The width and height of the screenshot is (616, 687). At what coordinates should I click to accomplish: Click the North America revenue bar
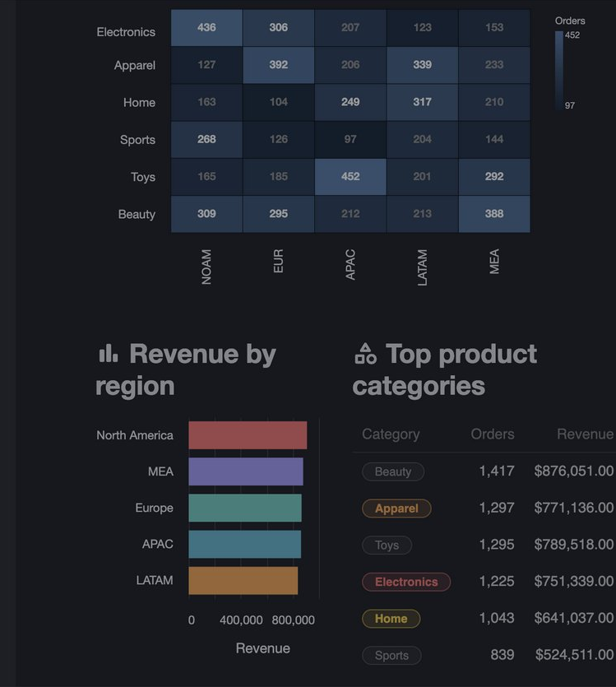248,435
